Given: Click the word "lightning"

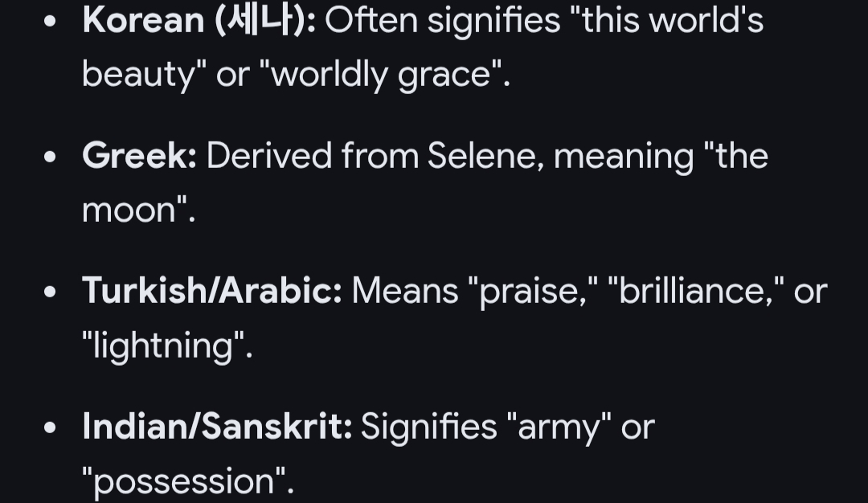Looking at the screenshot, I should point(167,346).
